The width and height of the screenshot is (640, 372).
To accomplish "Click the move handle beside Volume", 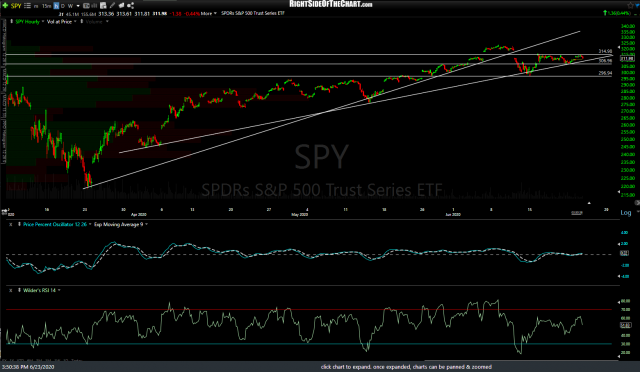I will coord(82,21).
